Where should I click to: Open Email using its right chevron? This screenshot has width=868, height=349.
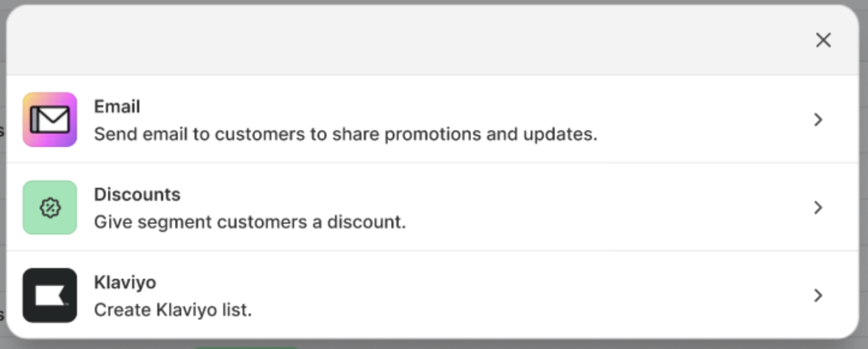tap(818, 120)
